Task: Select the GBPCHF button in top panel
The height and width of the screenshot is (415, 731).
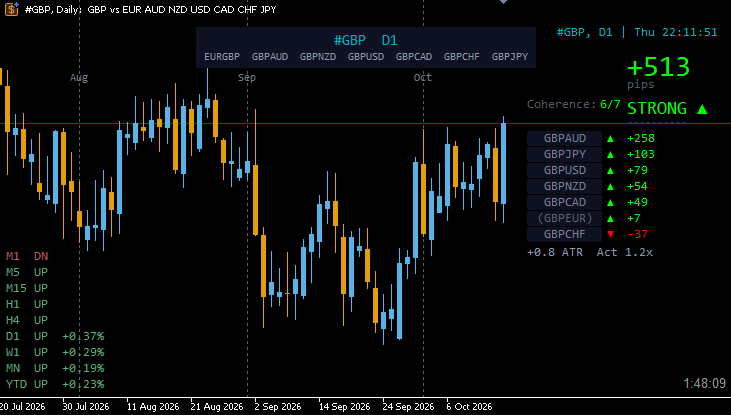Action: pyautogui.click(x=462, y=56)
